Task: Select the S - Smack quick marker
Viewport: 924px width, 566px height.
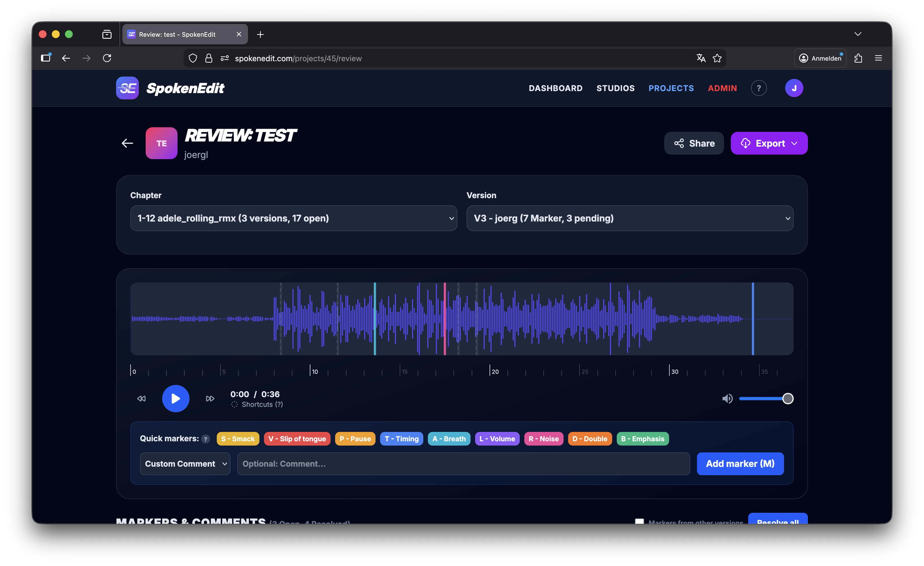Action: pyautogui.click(x=238, y=439)
